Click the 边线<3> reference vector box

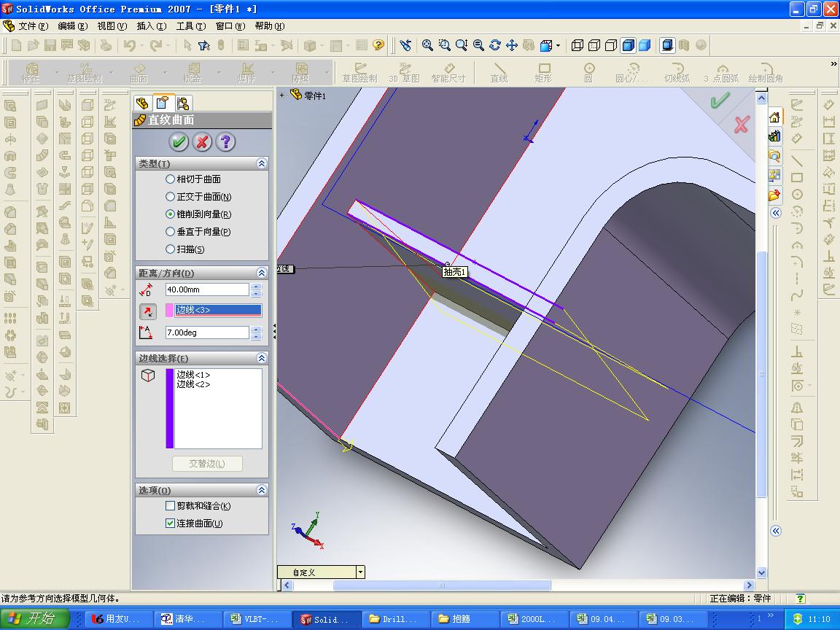[x=219, y=310]
